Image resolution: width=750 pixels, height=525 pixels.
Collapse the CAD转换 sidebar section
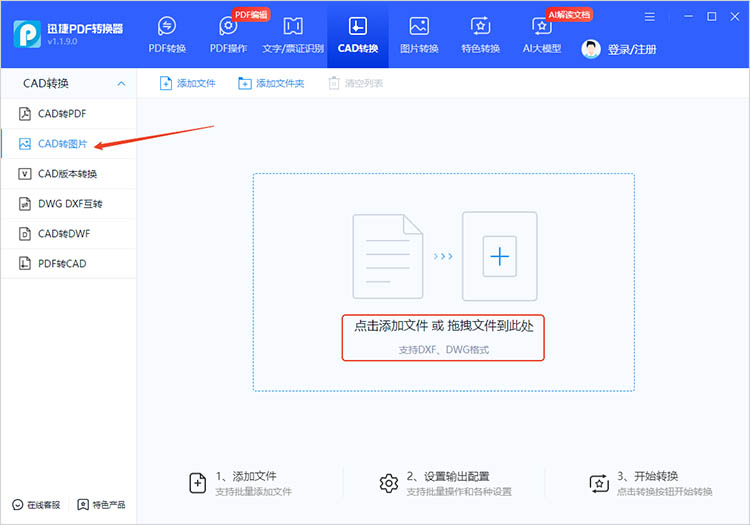pos(121,84)
